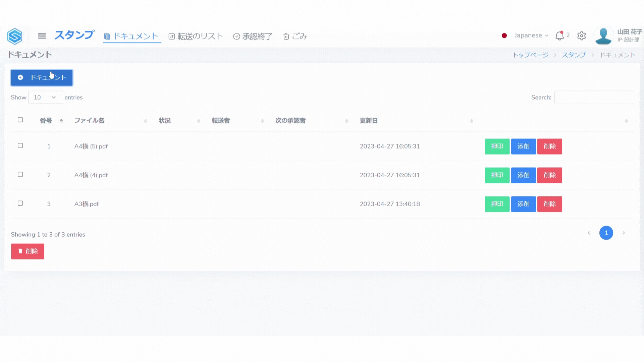This screenshot has width=644, height=362.
Task: Open the Show entries count dropdown
Action: (x=45, y=97)
